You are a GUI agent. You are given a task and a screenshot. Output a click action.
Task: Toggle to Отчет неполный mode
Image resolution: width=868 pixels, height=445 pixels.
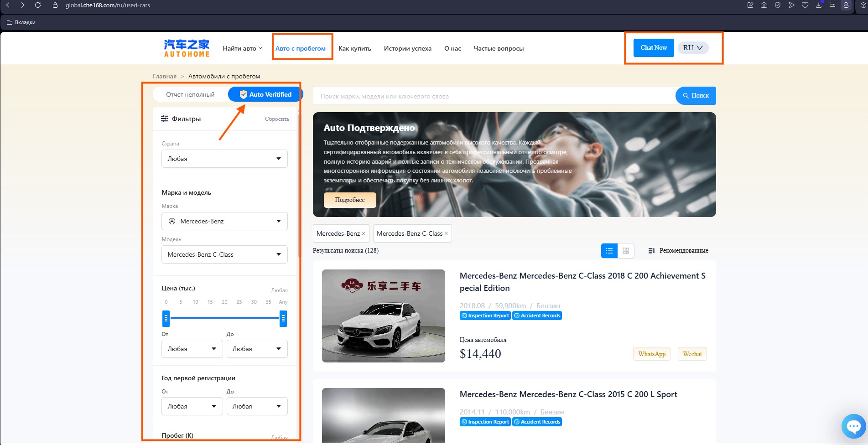[190, 94]
